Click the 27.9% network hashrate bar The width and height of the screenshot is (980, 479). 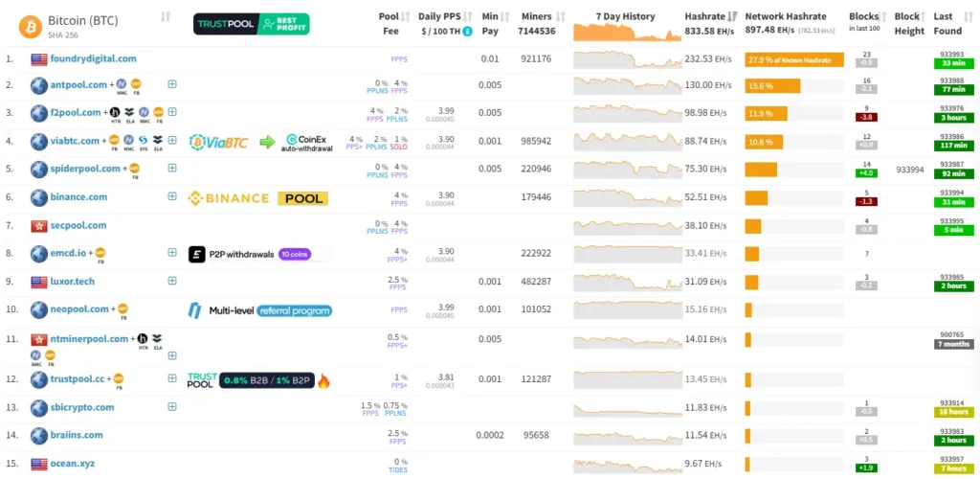pyautogui.click(x=793, y=59)
